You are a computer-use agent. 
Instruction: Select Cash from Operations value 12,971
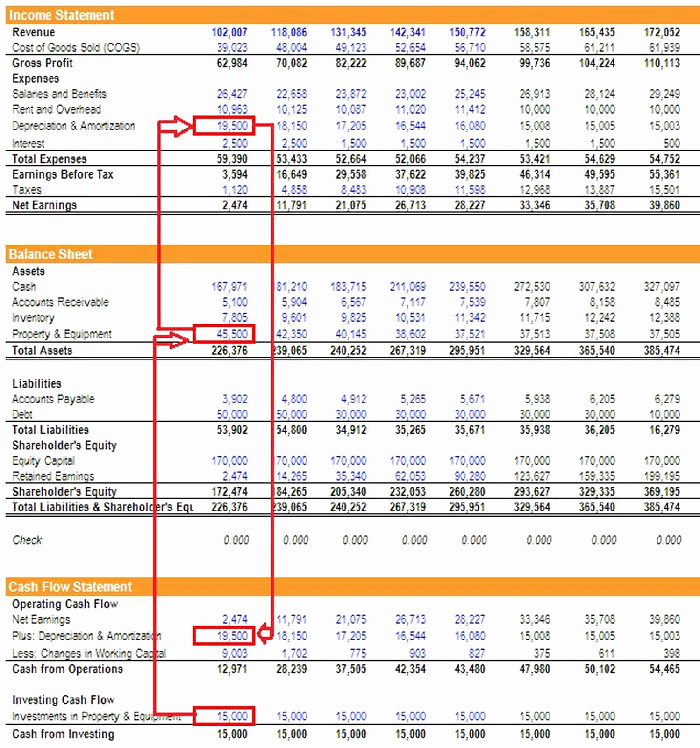(232, 669)
